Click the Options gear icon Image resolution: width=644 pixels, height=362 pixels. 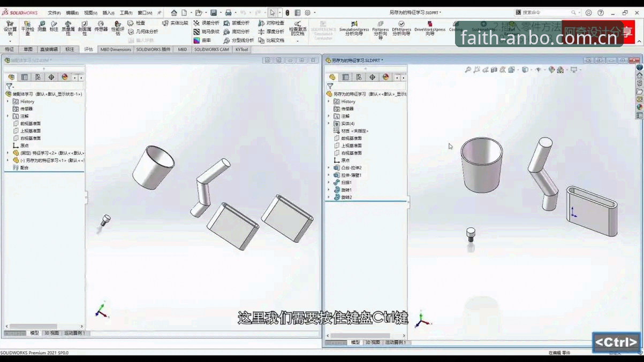pos(307,12)
